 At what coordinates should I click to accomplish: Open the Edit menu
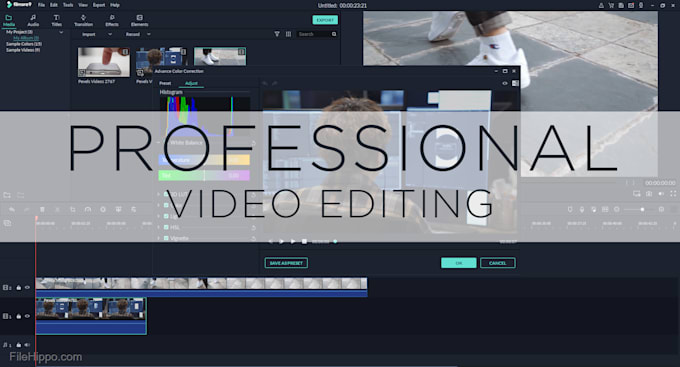[x=54, y=5]
